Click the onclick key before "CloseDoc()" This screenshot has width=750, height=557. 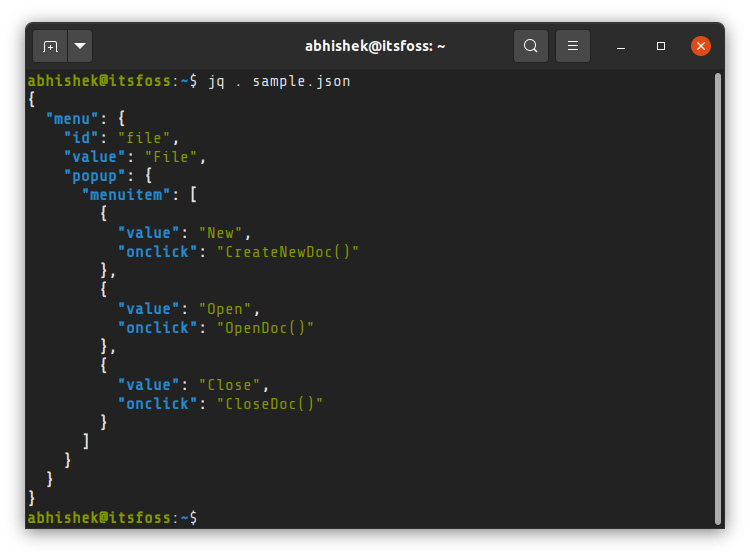coord(157,404)
